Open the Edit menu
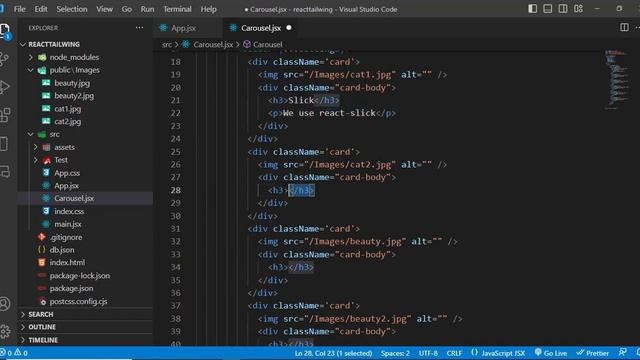 (41, 9)
